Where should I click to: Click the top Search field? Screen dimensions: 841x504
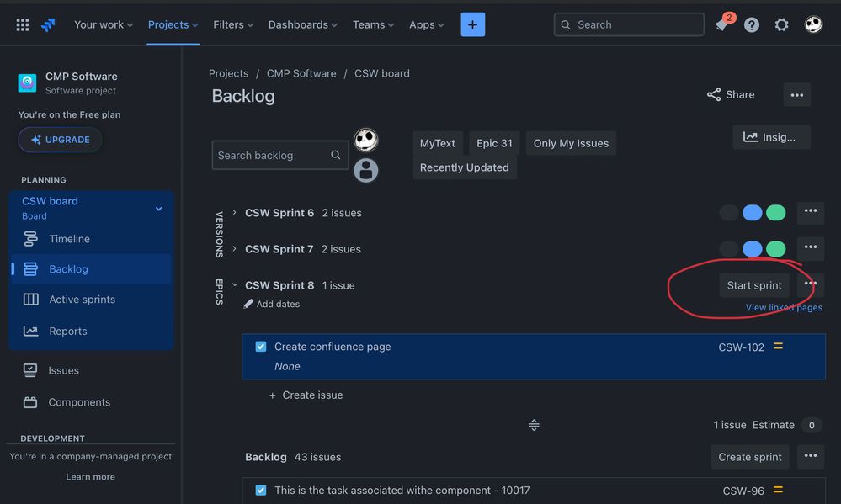(x=629, y=24)
